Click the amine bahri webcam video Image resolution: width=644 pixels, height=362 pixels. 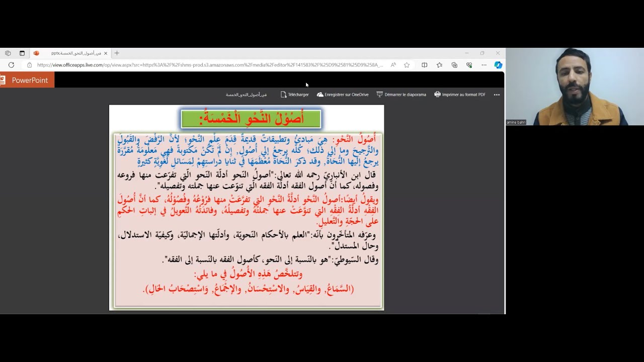point(575,86)
